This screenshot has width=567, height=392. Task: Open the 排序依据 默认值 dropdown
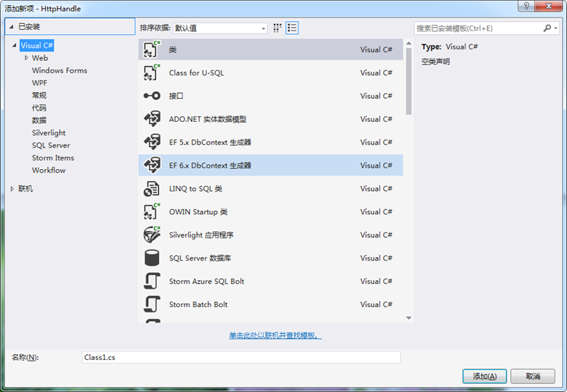pos(220,28)
